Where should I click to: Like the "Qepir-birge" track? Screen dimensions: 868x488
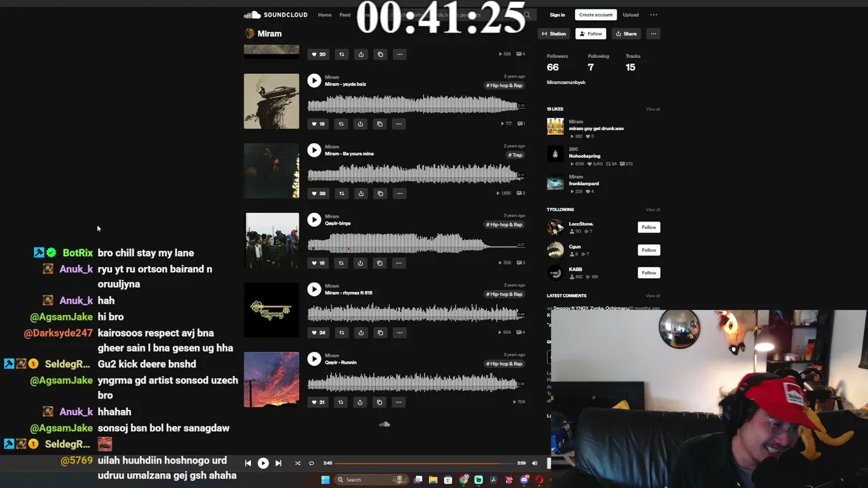coord(318,263)
